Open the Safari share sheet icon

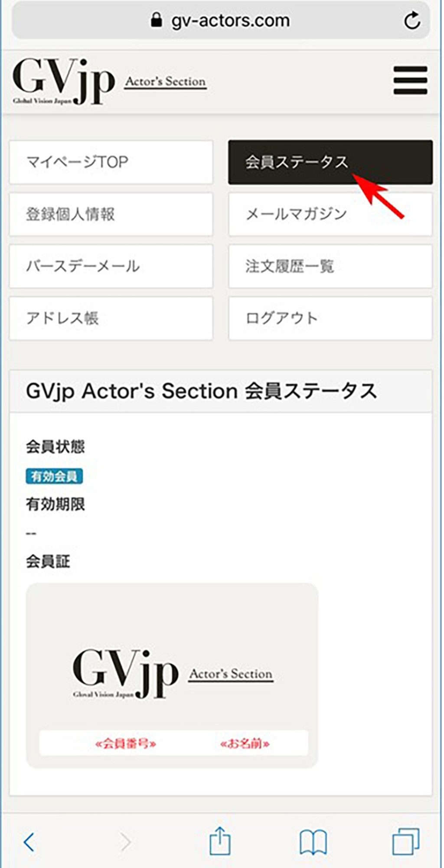220,841
